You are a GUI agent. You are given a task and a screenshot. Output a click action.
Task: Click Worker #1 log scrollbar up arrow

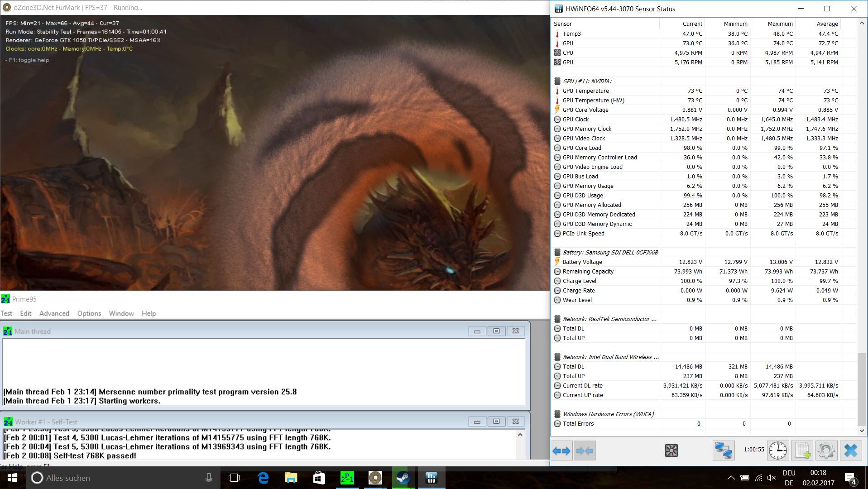tap(520, 435)
